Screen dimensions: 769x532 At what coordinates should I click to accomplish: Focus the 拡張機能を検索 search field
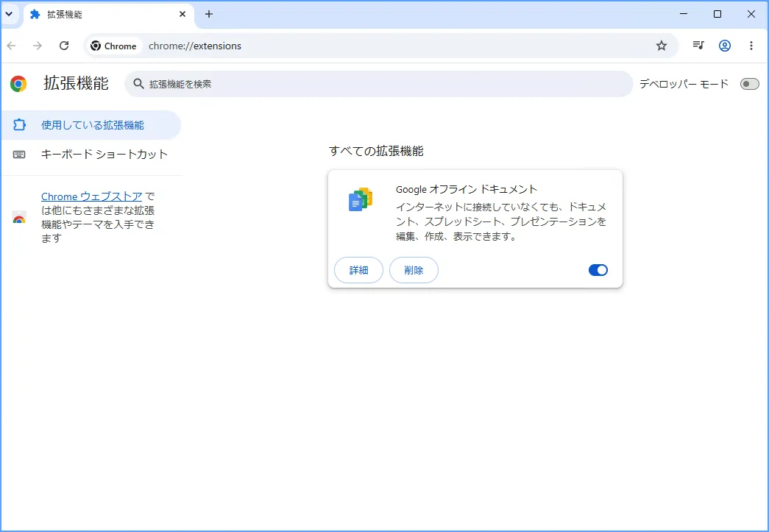click(x=379, y=84)
